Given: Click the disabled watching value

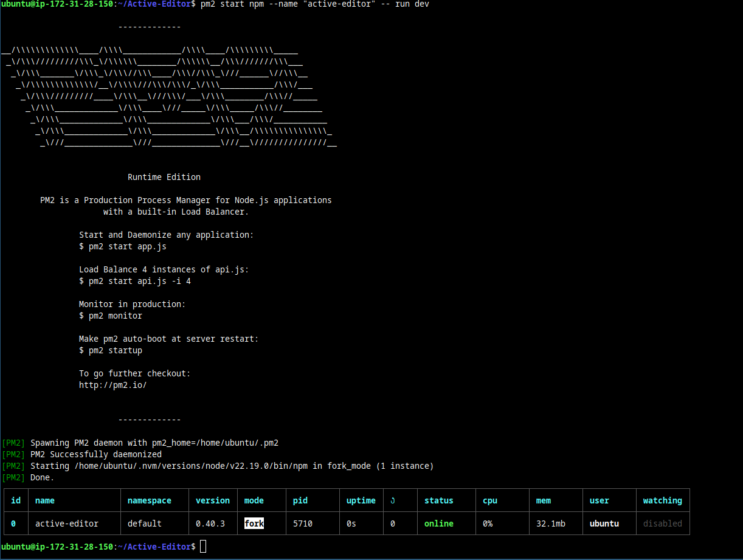Looking at the screenshot, I should coord(662,524).
